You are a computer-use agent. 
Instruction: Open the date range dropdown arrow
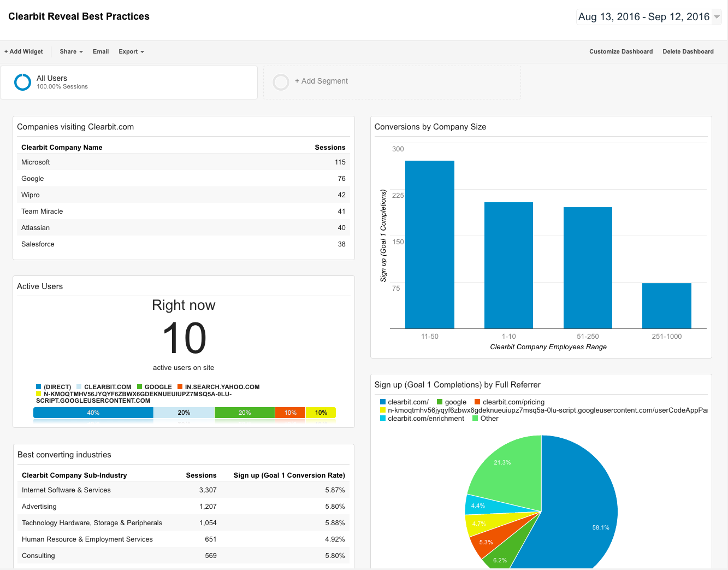(717, 17)
